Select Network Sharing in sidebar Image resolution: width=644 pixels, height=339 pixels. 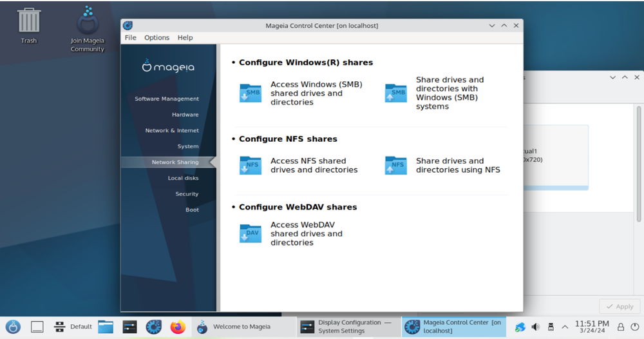click(x=168, y=162)
